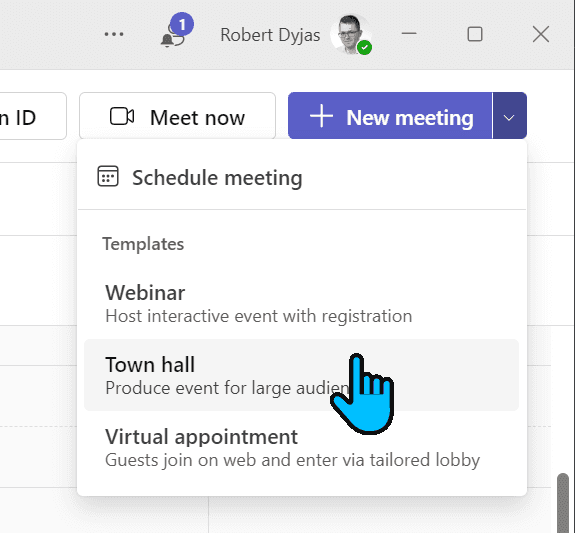575x533 pixels.
Task: Click the notification count badge
Action: 182,24
